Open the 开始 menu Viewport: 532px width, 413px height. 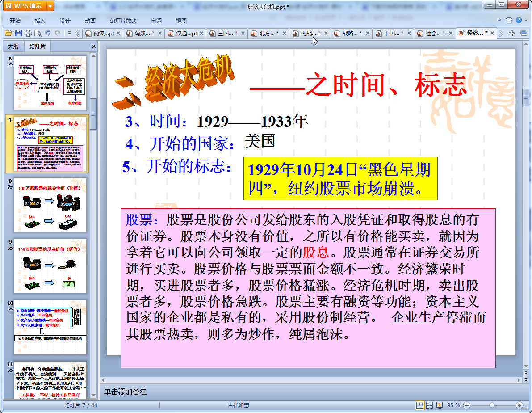tap(15, 21)
